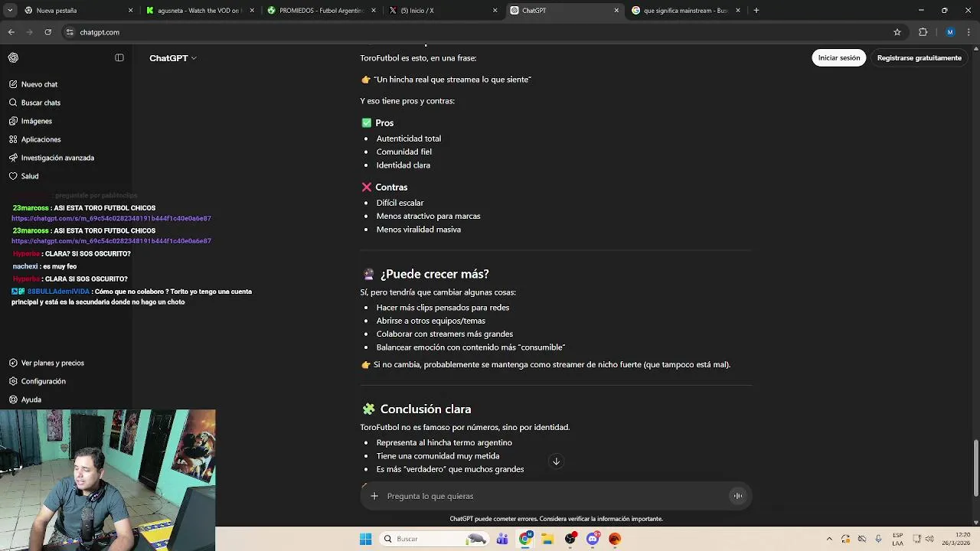Screen dimensions: 980x551
Task: Switch to the PROMIEDOS Futbol Argentino tab
Action: (321, 11)
